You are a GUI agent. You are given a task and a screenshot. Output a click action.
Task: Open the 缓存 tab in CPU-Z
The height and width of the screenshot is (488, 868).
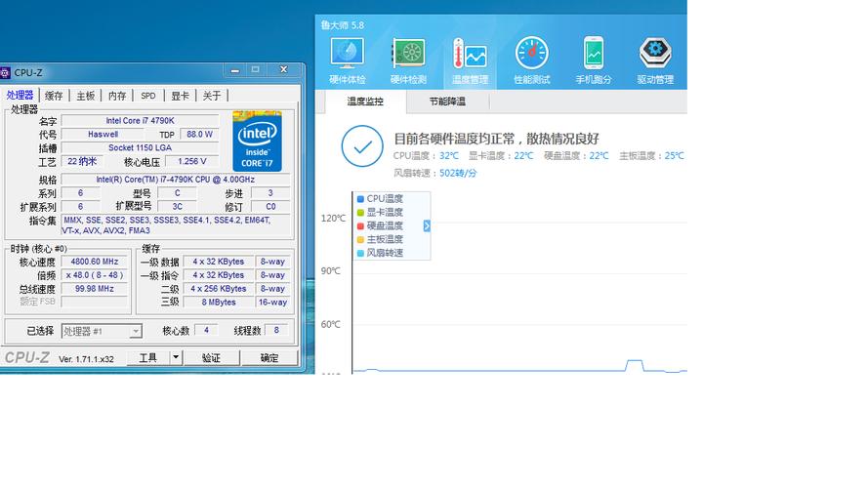pos(54,96)
